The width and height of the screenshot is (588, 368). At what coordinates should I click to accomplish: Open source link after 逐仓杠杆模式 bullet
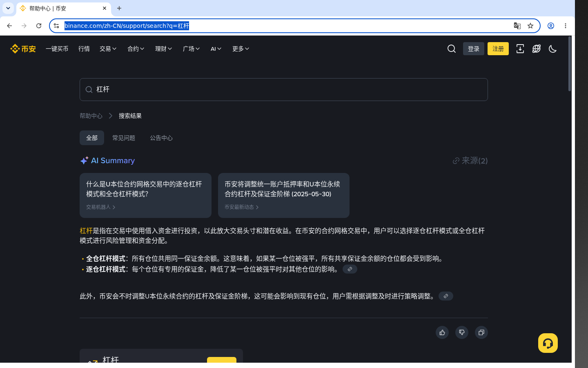(350, 269)
